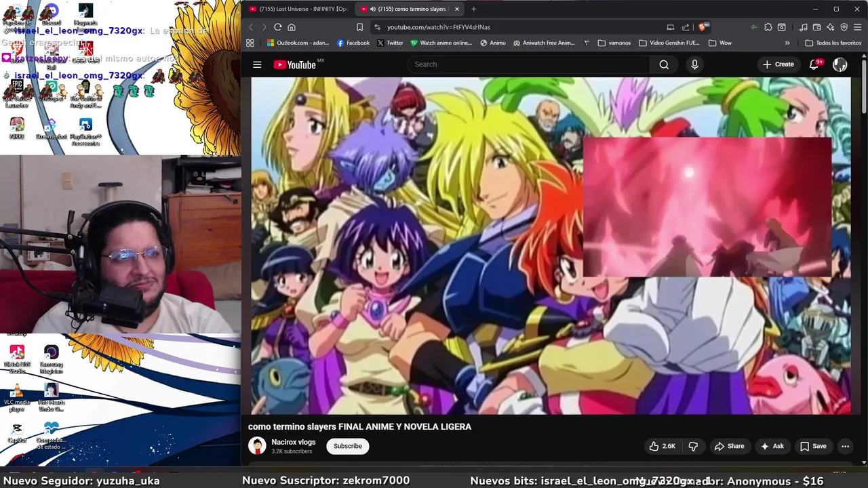Open the Samsung Magician desktop shortcut
This screenshot has width=868, height=488.
coord(52,359)
